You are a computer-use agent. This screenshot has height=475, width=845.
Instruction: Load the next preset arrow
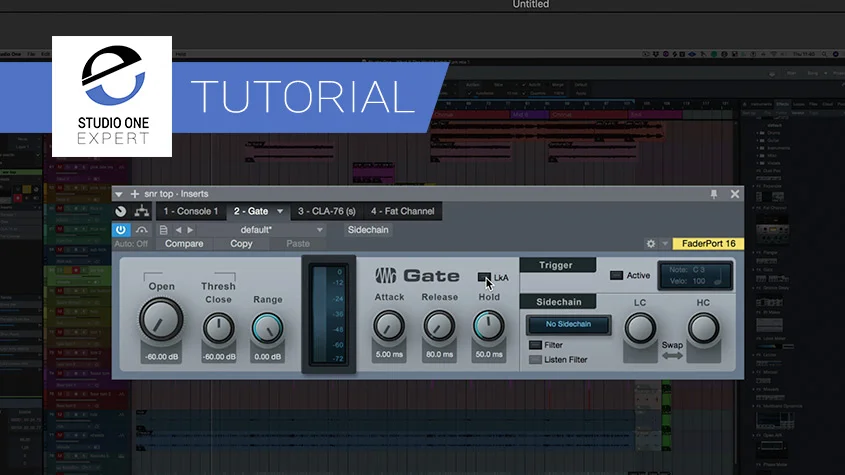coord(190,230)
